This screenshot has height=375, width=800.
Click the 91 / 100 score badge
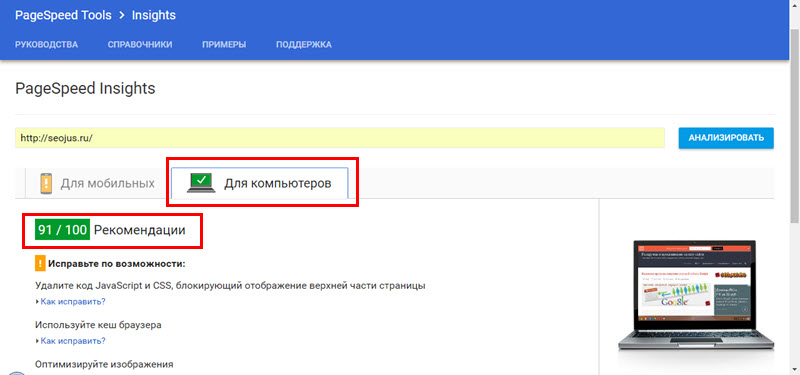(62, 230)
